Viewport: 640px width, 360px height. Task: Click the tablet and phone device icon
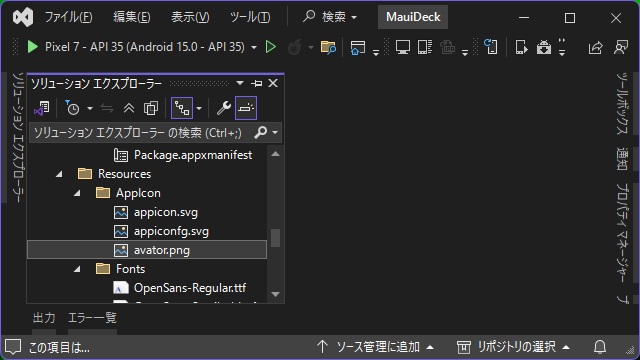pyautogui.click(x=424, y=47)
